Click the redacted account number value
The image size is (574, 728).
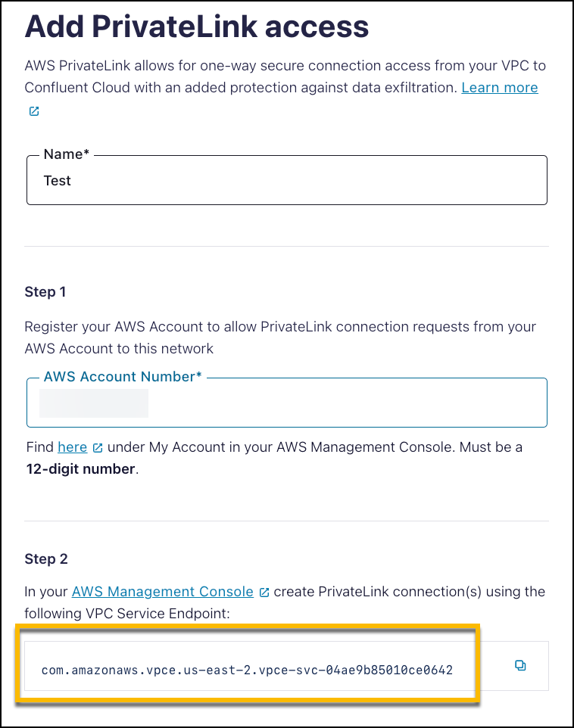pos(94,404)
